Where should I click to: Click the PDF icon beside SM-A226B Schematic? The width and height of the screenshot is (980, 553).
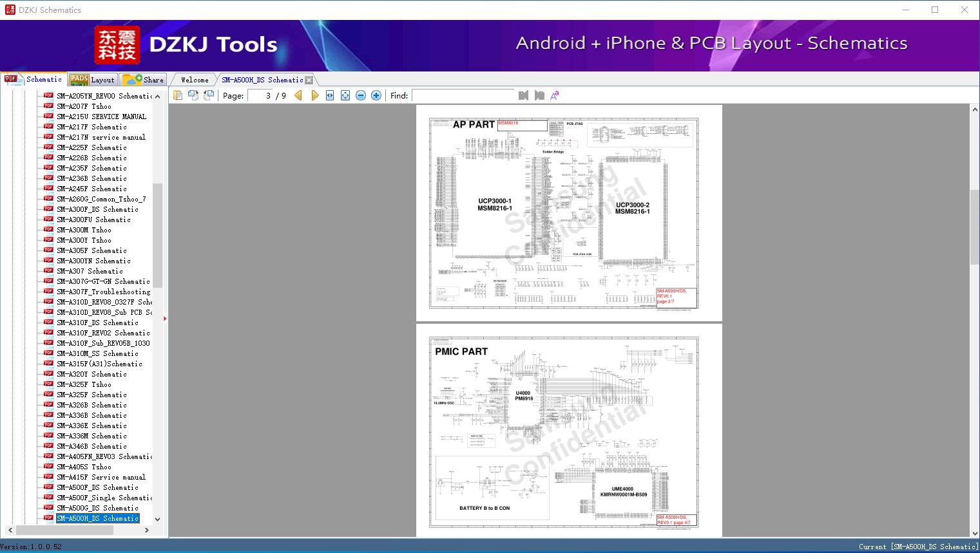[x=48, y=158]
